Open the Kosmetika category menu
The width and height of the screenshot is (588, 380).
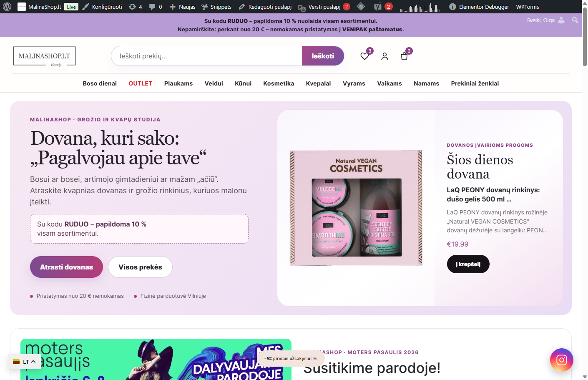tap(279, 83)
